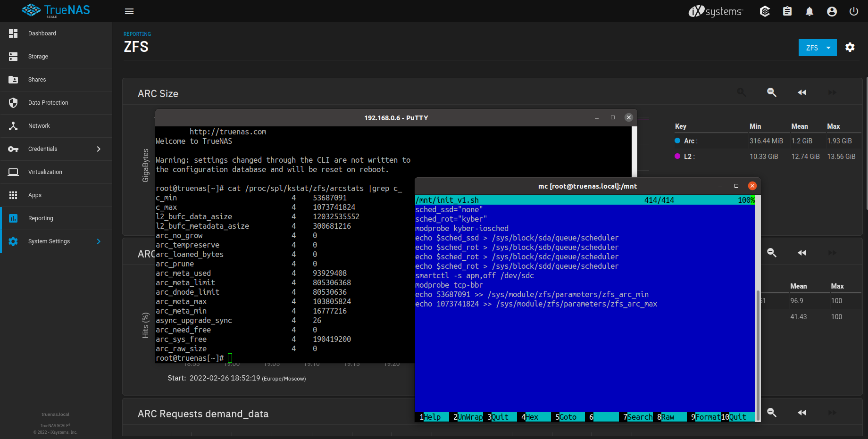Viewport: 868px width, 439px height.
Task: Click the Virtualization laptop icon
Action: (x=13, y=172)
